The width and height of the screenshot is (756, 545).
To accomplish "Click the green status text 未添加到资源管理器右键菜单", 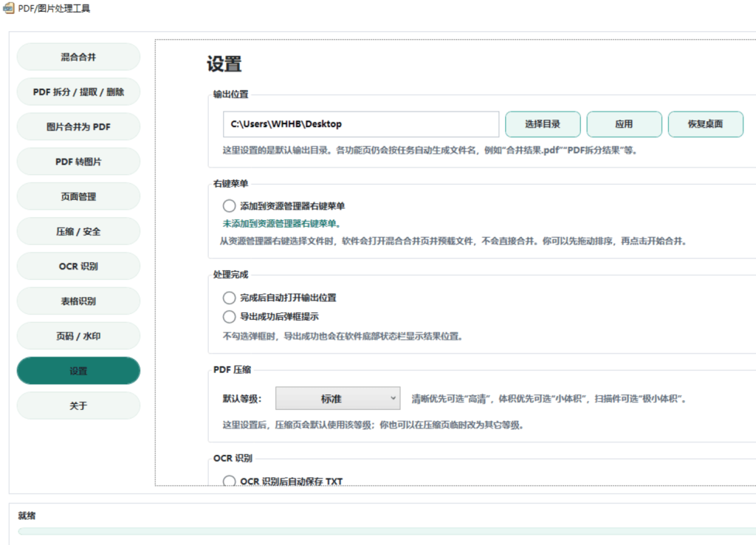I will point(282,223).
